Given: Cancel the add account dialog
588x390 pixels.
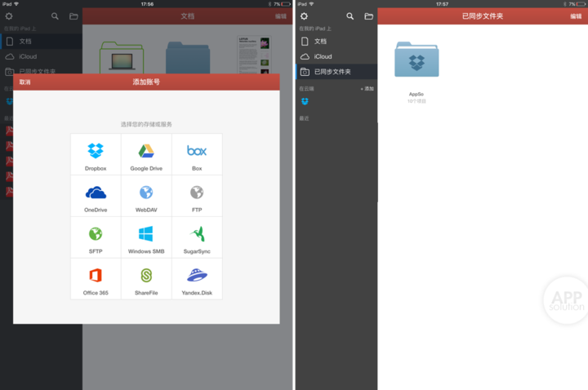Looking at the screenshot, I should coord(24,82).
